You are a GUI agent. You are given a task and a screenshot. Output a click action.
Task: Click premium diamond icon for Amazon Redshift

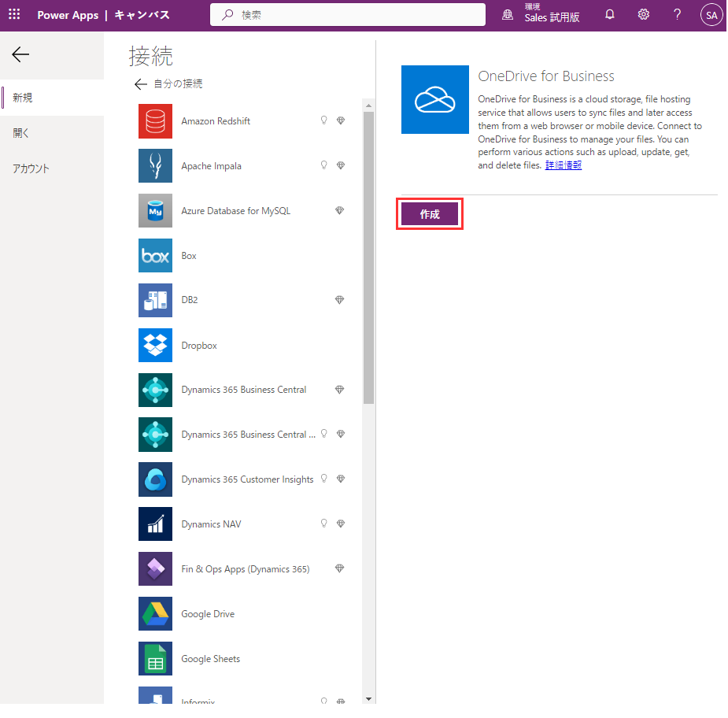point(340,120)
